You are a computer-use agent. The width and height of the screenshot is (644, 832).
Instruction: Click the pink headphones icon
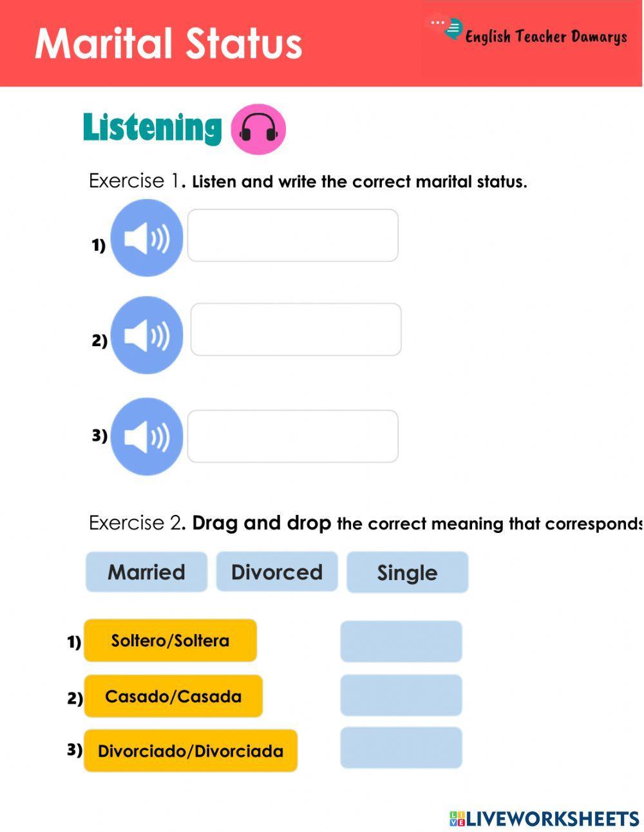tap(258, 130)
